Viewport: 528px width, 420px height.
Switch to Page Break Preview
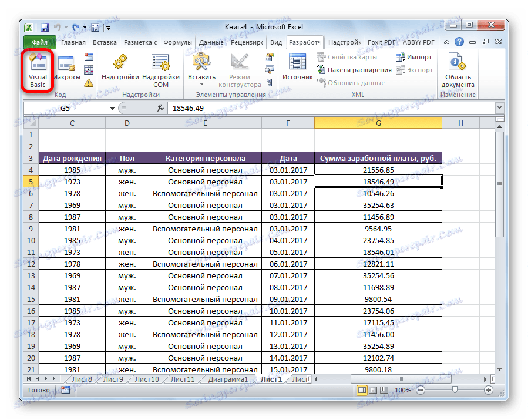pyautogui.click(x=384, y=390)
